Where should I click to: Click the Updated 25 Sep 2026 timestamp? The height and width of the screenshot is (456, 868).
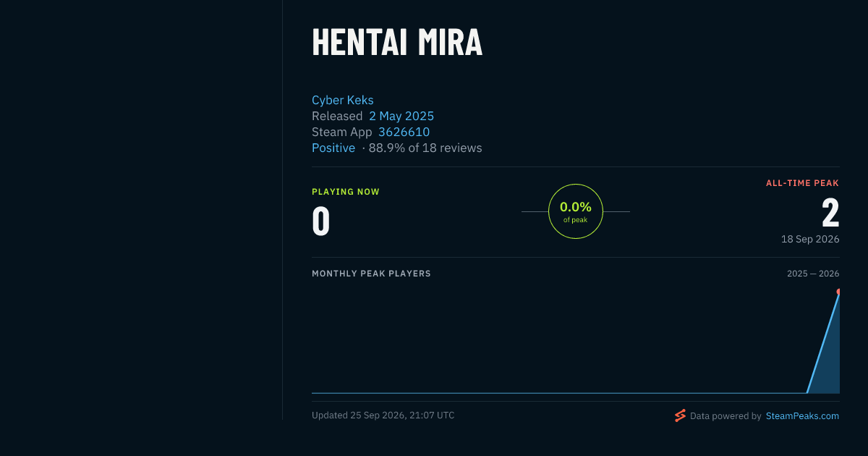[383, 415]
